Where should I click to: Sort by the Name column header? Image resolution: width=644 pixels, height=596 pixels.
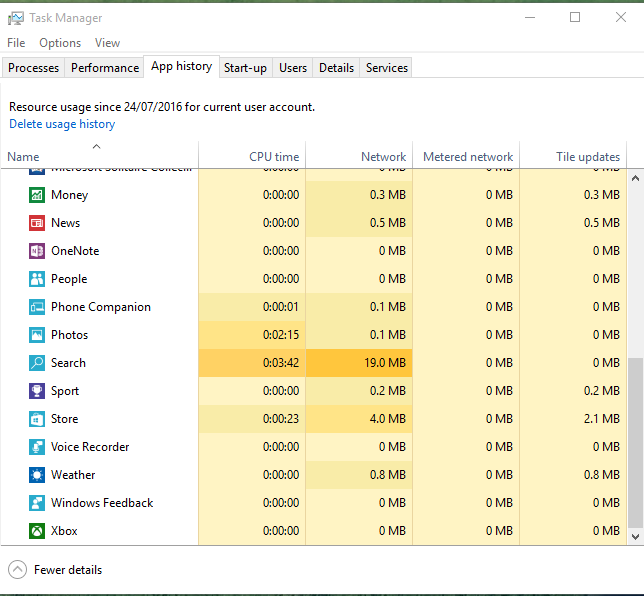click(x=24, y=157)
